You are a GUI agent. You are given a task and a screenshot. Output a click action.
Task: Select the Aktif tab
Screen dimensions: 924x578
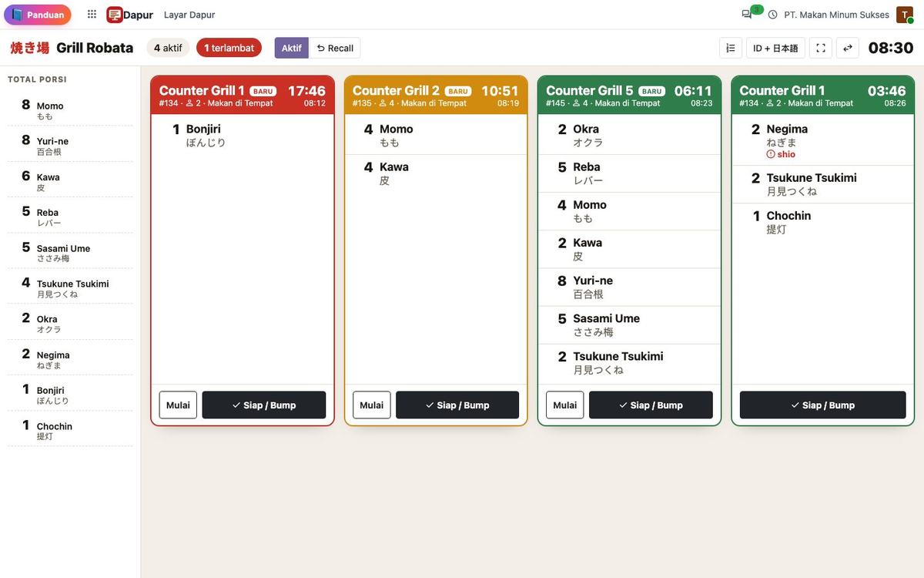point(292,48)
